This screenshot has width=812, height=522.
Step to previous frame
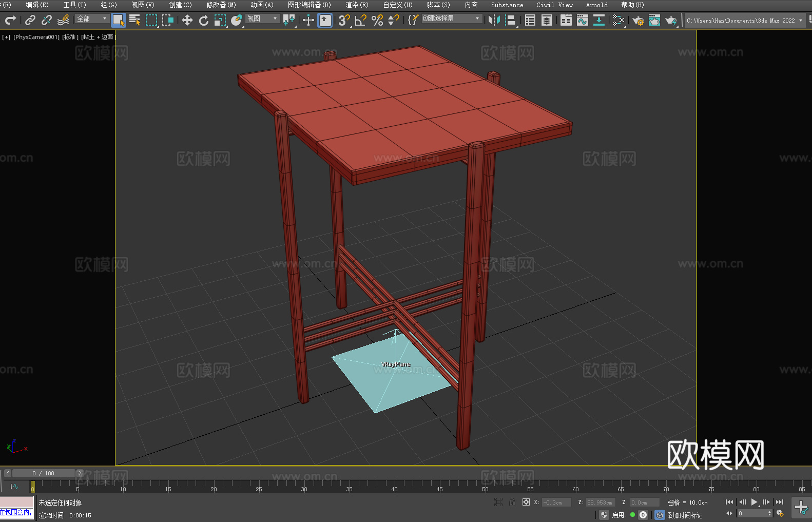click(742, 502)
